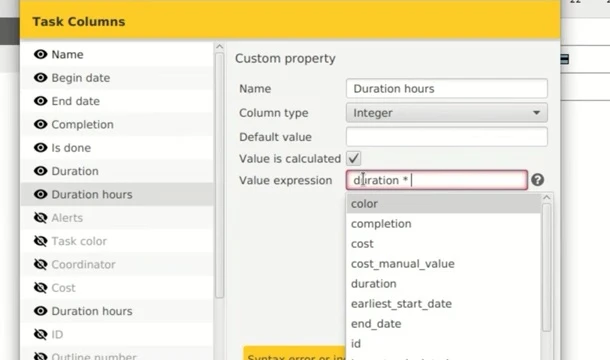Click the autocomplete list scrollbar thumb
This screenshot has height=360, width=610.
pyautogui.click(x=547, y=267)
